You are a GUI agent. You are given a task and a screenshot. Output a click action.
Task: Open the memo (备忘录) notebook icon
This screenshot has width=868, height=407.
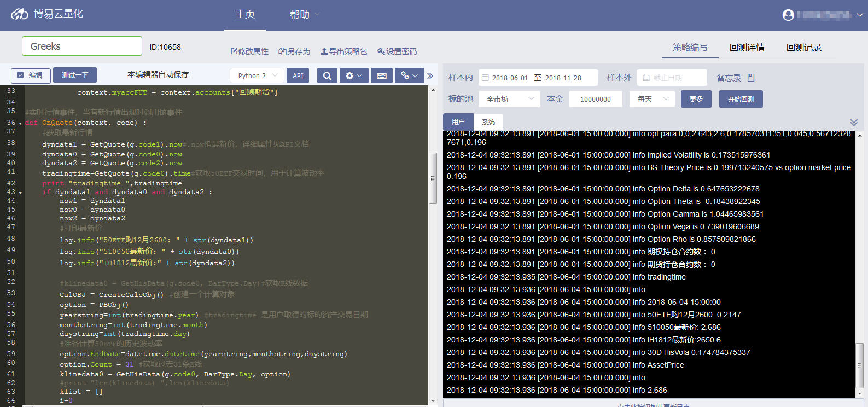coord(751,78)
